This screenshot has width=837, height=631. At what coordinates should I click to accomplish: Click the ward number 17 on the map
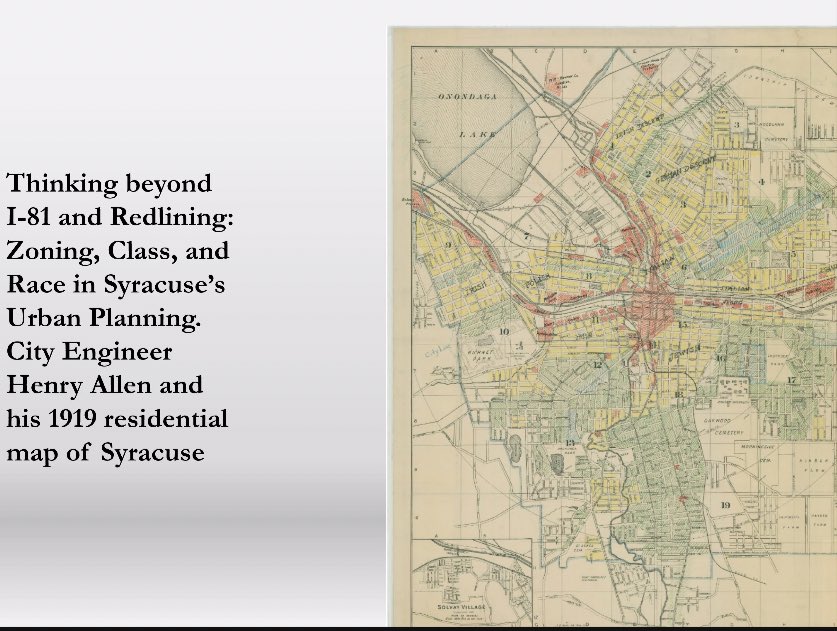pyautogui.click(x=791, y=380)
